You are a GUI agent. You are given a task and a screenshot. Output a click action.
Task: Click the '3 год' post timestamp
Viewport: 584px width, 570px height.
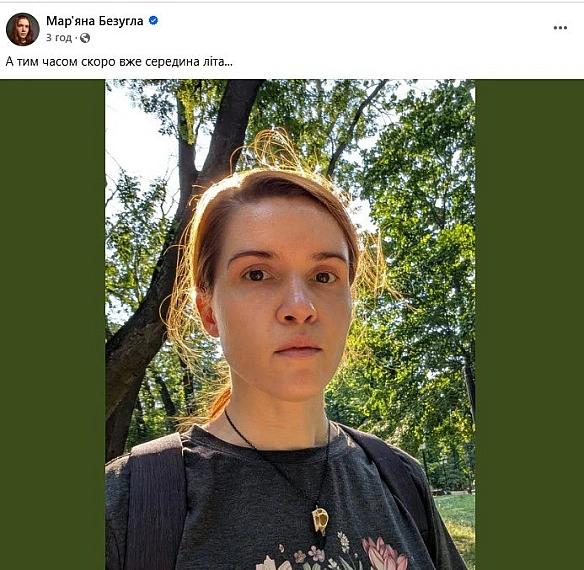[x=59, y=38]
